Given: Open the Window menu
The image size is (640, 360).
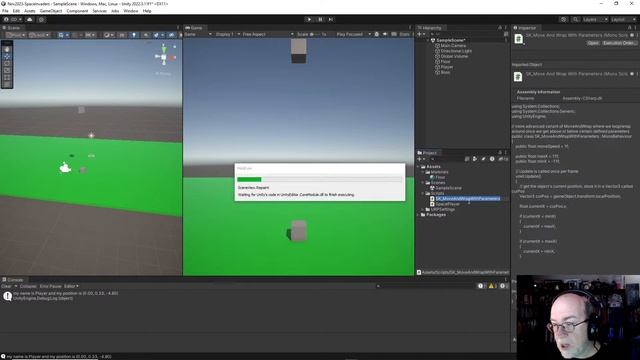Looking at the screenshot, I should point(131,11).
